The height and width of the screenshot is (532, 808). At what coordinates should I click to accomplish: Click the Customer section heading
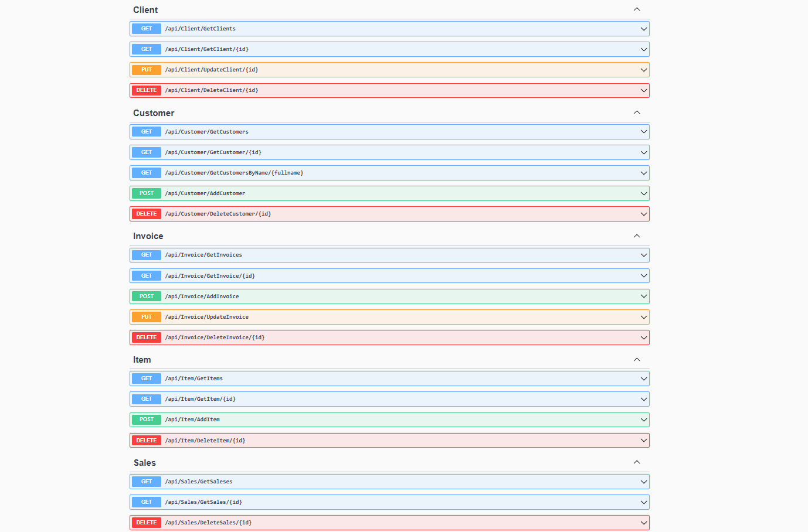(154, 113)
